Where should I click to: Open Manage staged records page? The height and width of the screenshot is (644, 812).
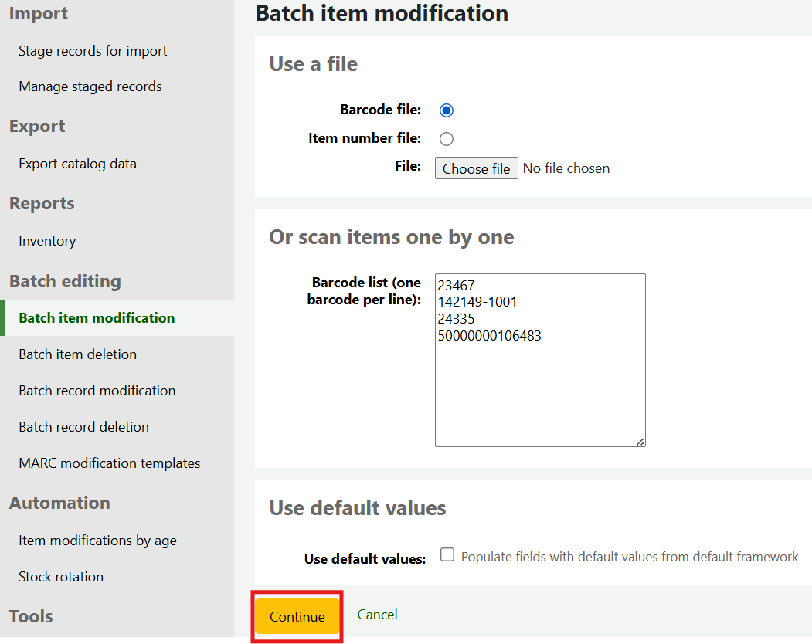pyautogui.click(x=90, y=86)
